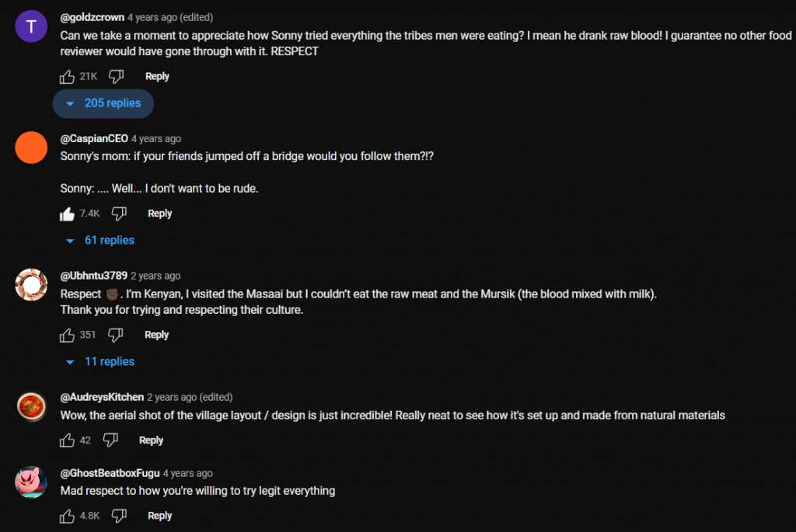Reply to @AudreysKitchen's comment

tap(151, 440)
